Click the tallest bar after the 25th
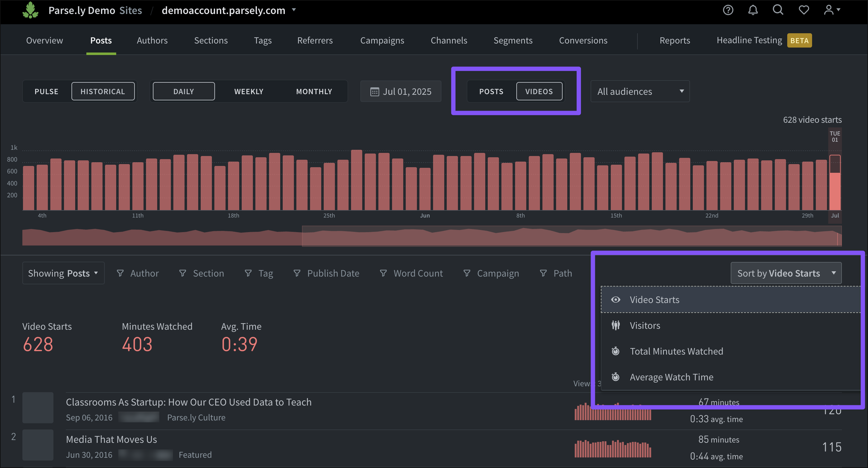The height and width of the screenshot is (468, 868). click(357, 180)
